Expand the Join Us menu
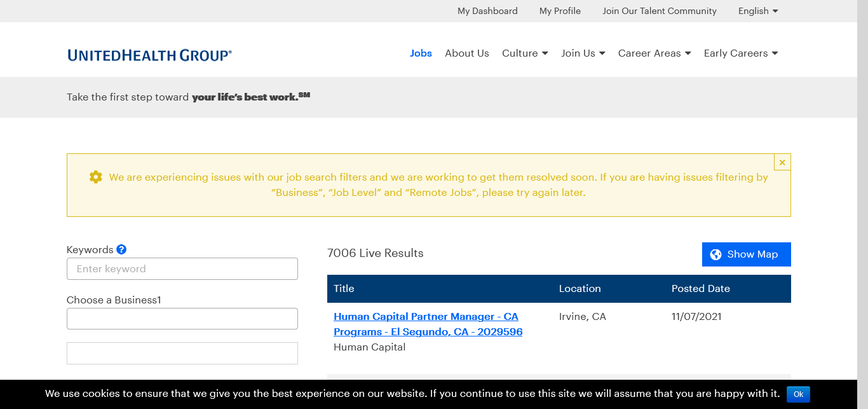Viewport: 868px width, 409px height. 583,53
